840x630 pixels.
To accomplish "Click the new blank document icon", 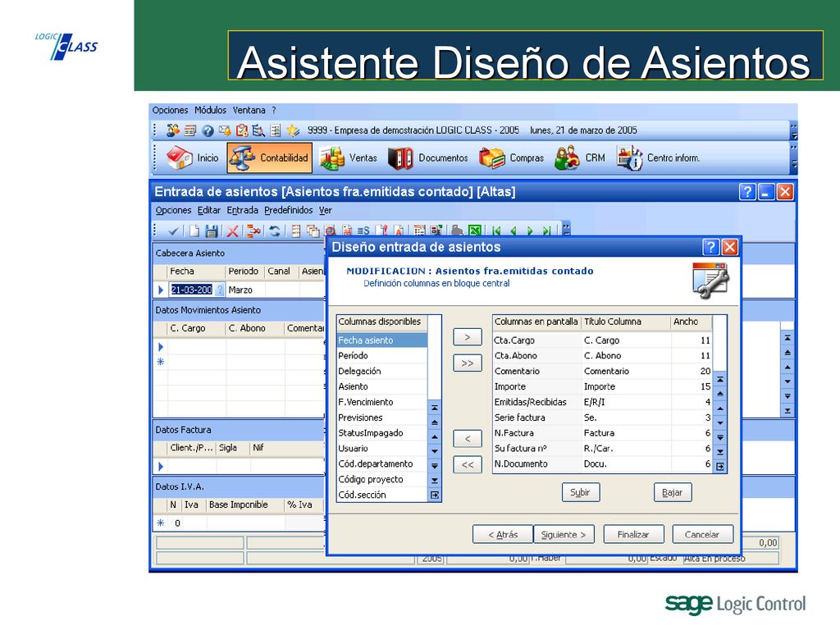I will [194, 231].
